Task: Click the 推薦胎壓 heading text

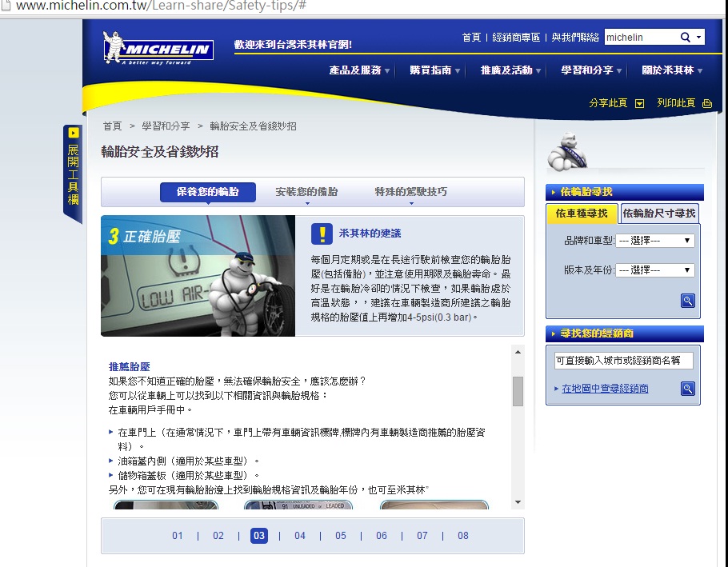Action: coord(129,366)
